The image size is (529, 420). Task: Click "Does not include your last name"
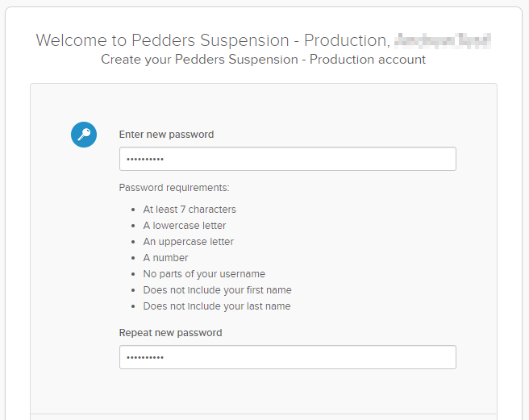point(217,306)
